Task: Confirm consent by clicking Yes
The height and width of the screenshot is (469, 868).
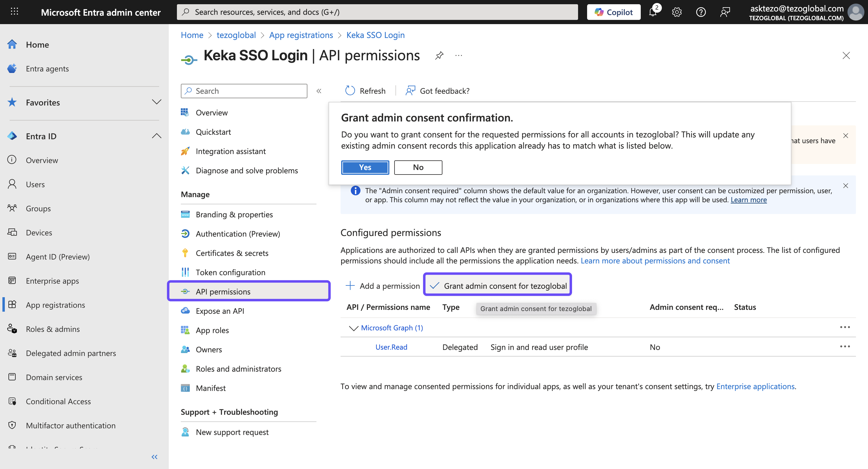Action: (365, 168)
